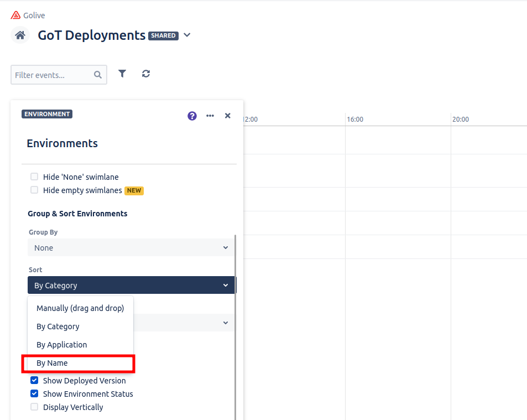Click the Filter events input field
The image size is (527, 420).
(x=51, y=75)
